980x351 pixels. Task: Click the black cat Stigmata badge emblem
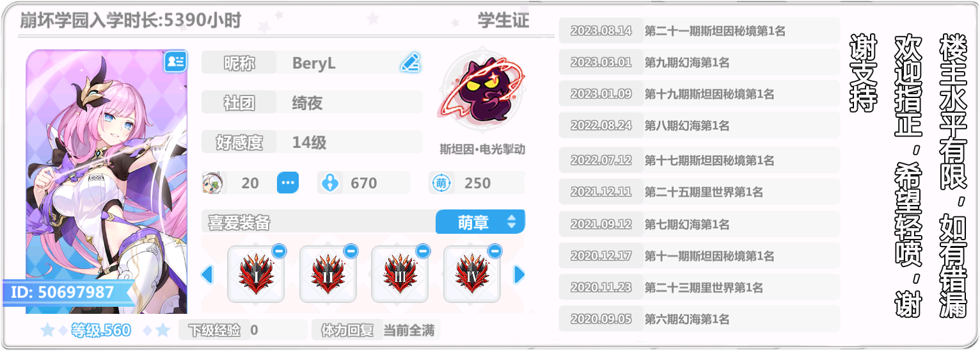[x=482, y=94]
